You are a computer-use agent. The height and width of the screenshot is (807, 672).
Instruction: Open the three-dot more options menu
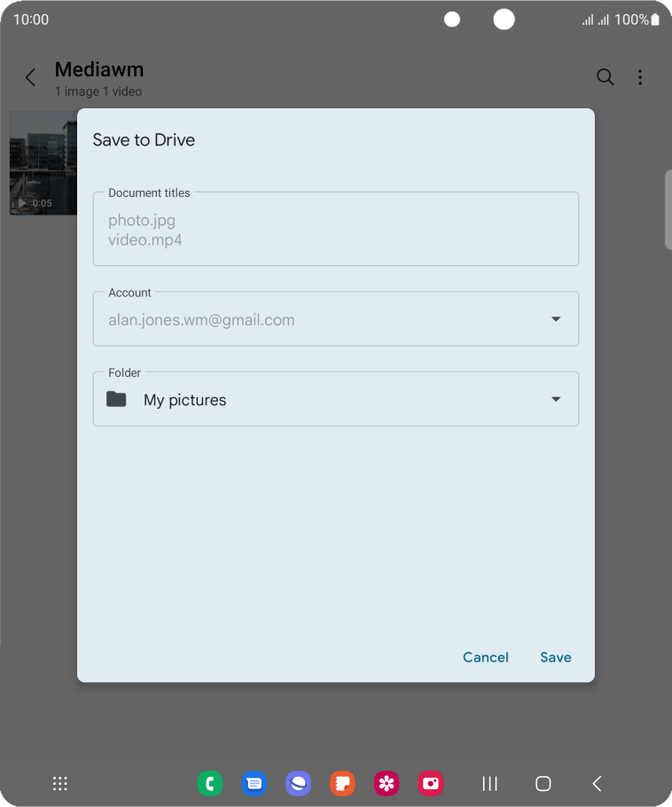(640, 77)
